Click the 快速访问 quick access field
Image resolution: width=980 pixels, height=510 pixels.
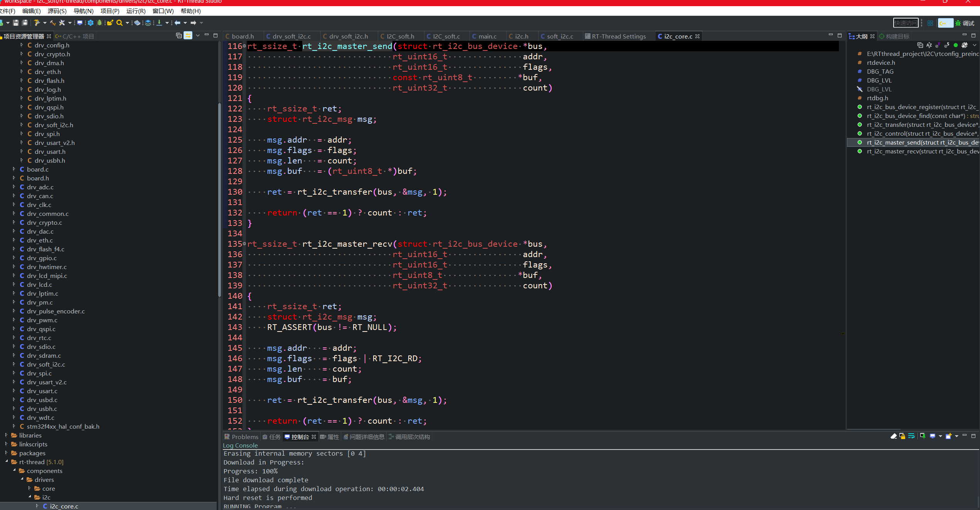pos(906,23)
